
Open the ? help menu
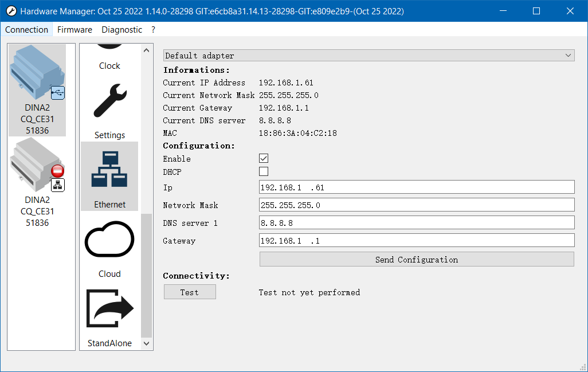(x=154, y=30)
